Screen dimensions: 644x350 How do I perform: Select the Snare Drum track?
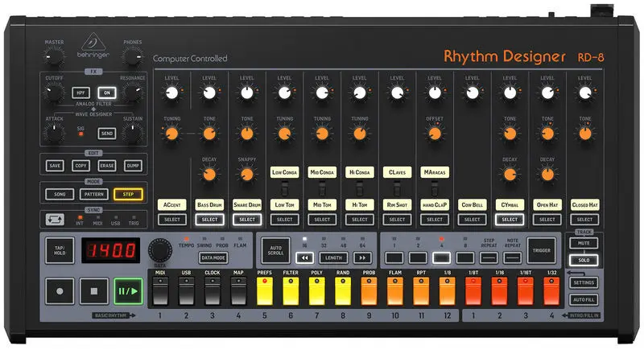pos(247,220)
